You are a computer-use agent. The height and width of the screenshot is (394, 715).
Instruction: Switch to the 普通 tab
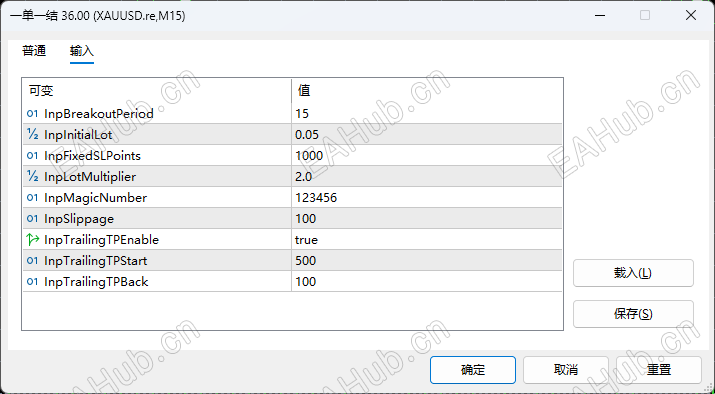point(34,51)
